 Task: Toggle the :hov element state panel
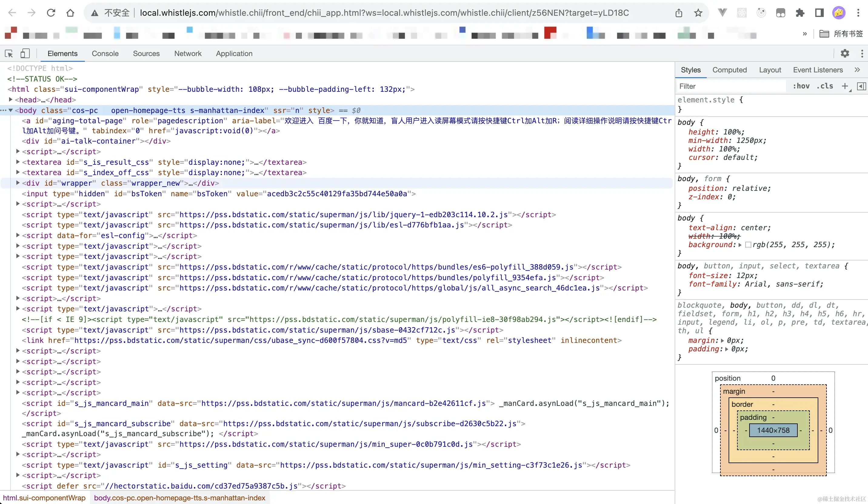(801, 86)
